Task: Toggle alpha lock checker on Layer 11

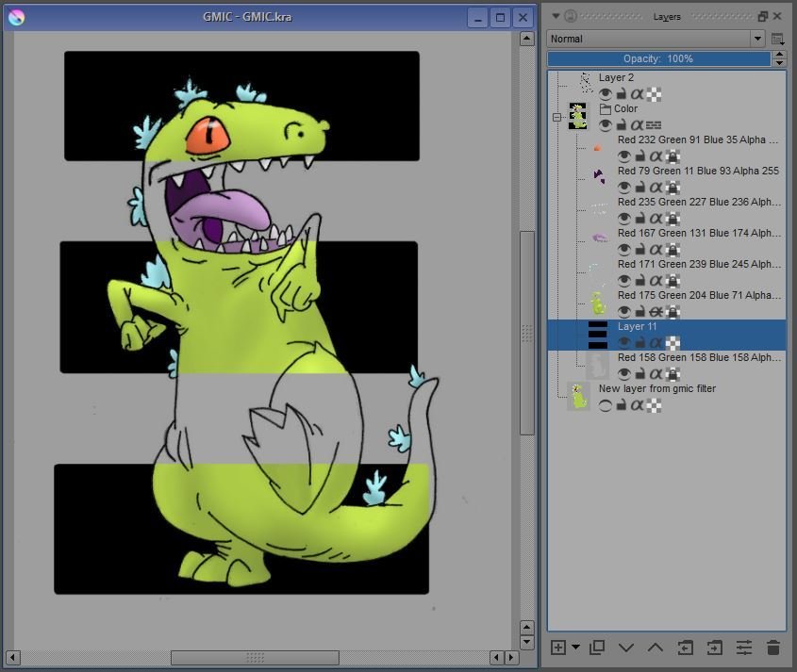Action: point(673,343)
